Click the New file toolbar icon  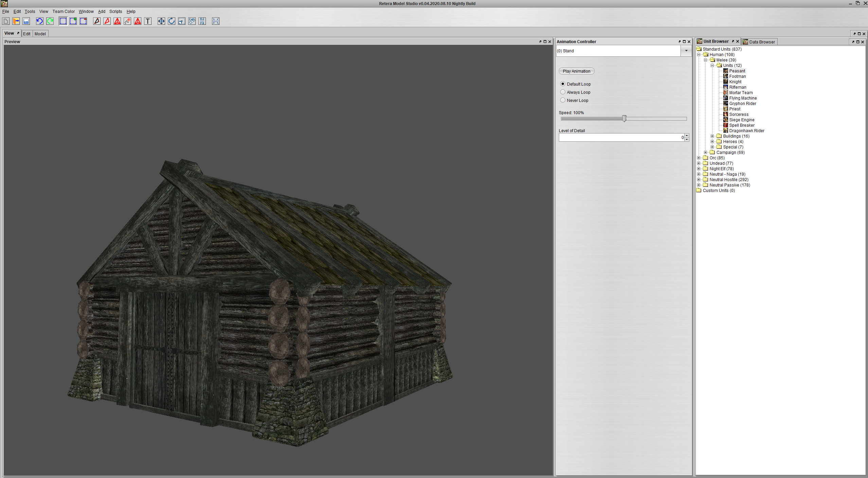tap(6, 21)
